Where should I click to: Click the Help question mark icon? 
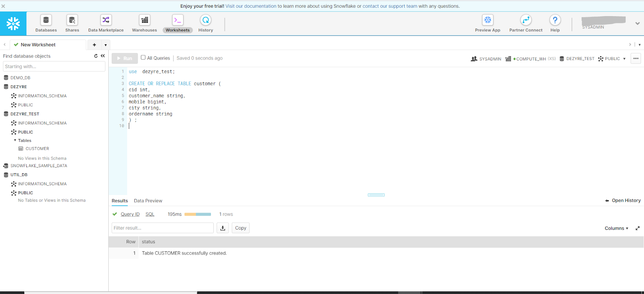(555, 20)
